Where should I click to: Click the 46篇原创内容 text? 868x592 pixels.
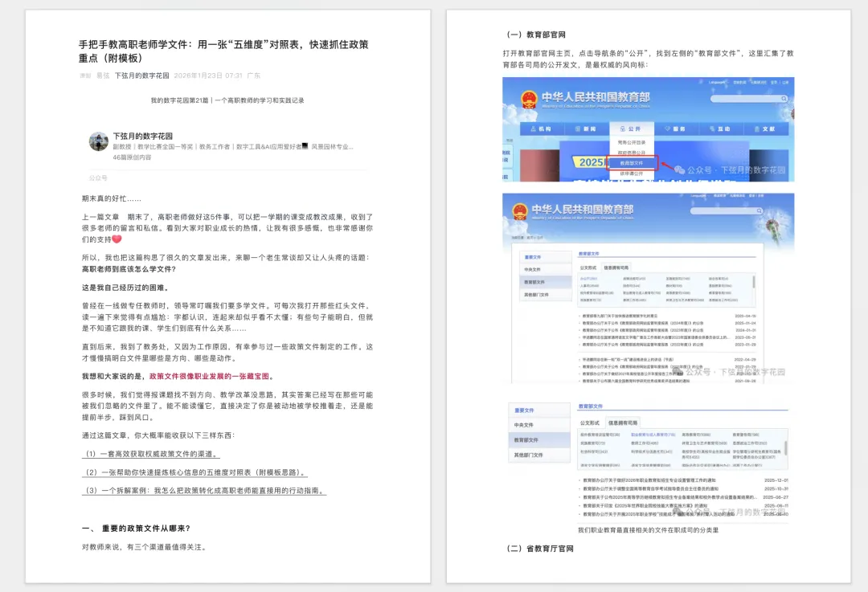[x=132, y=157]
